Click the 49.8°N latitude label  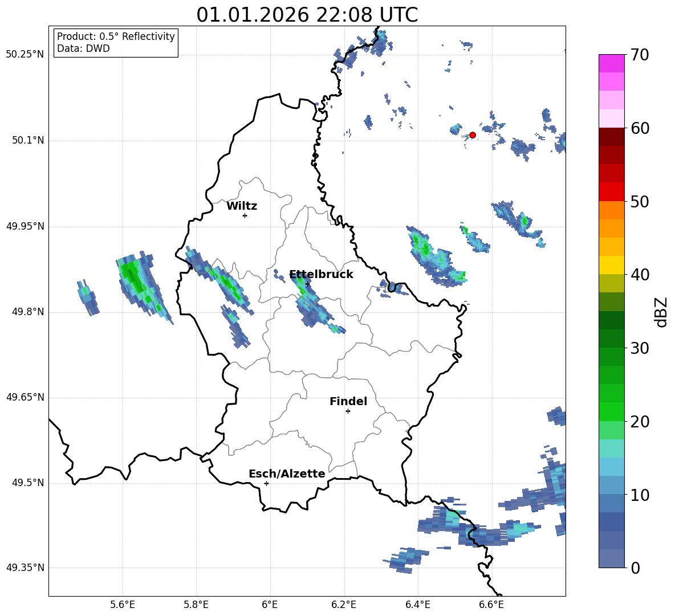(28, 312)
